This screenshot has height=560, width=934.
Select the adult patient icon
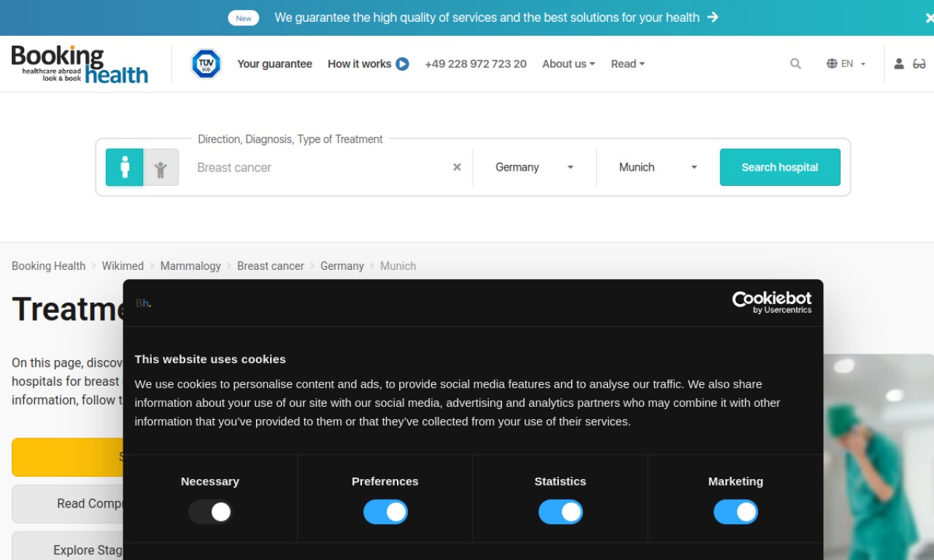(x=125, y=167)
